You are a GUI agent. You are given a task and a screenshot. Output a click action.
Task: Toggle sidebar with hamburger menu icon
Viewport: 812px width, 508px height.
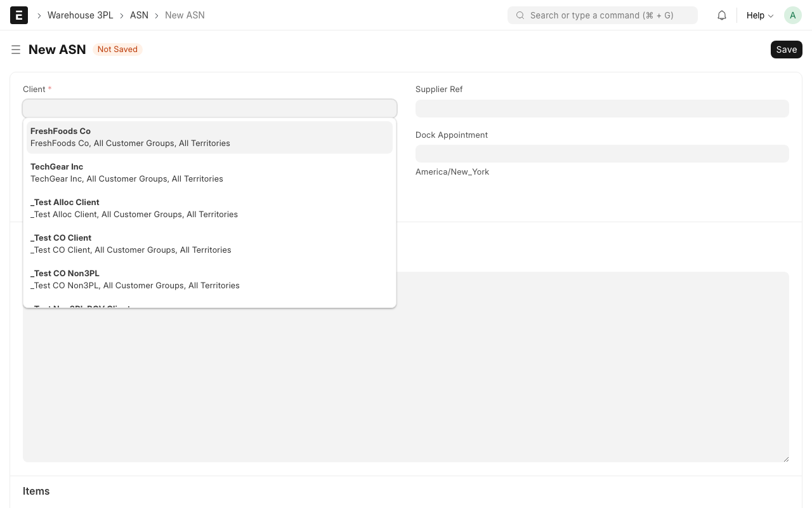pyautogui.click(x=16, y=50)
